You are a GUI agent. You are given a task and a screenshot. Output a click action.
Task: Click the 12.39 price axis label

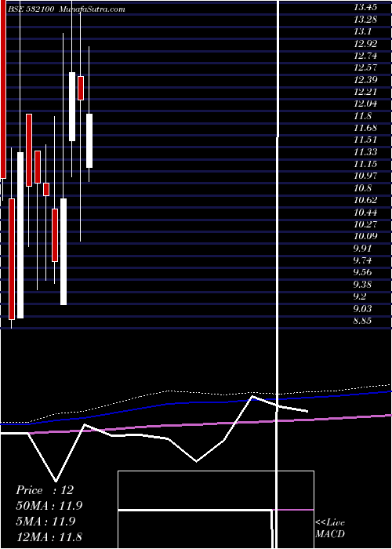click(366, 80)
